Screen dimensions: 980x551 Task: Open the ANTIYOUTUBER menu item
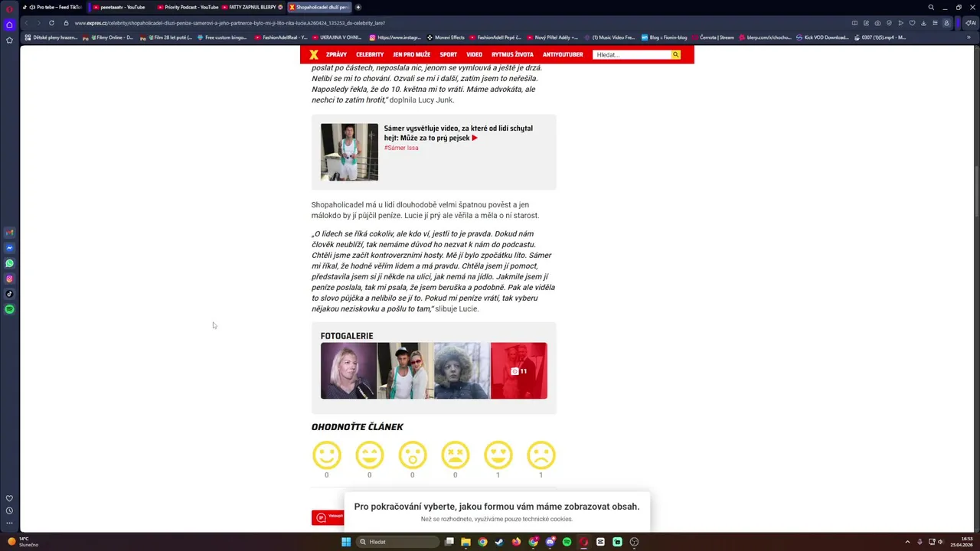(563, 55)
